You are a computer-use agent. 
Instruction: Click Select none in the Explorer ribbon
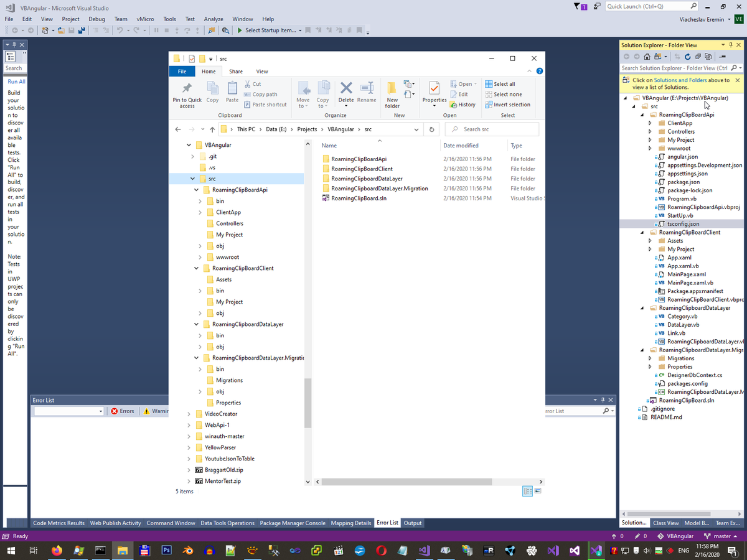pos(503,95)
